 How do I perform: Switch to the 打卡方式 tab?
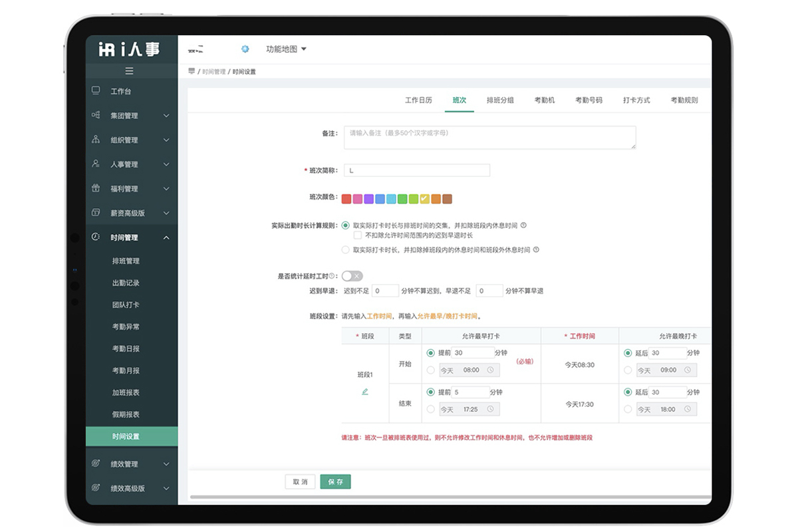click(x=636, y=100)
